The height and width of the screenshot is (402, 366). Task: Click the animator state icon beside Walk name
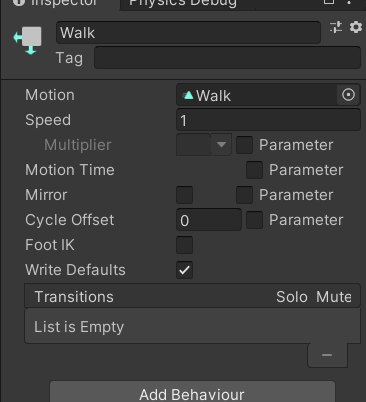pyautogui.click(x=28, y=40)
